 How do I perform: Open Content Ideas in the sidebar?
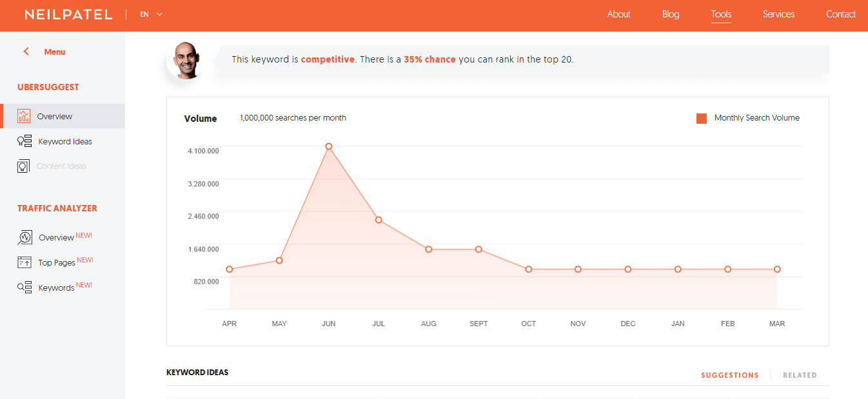pos(63,166)
